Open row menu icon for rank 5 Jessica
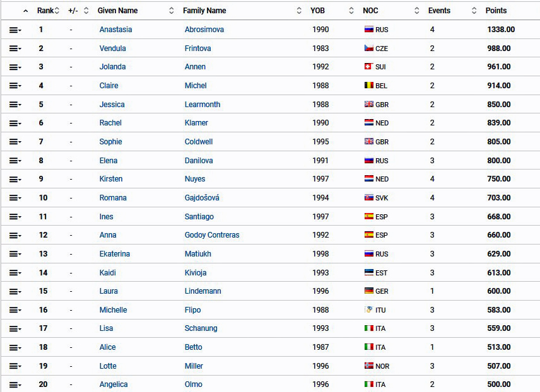This screenshot has width=540, height=392. 15,105
